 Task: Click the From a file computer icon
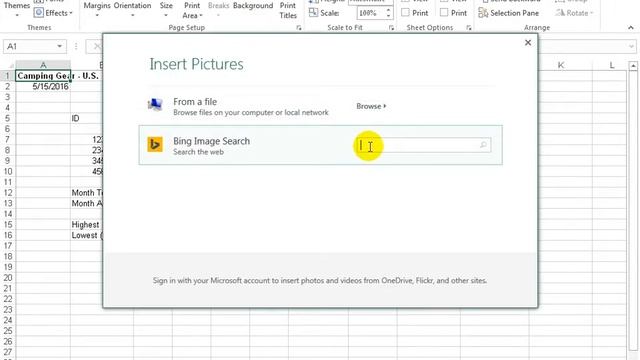pyautogui.click(x=155, y=105)
